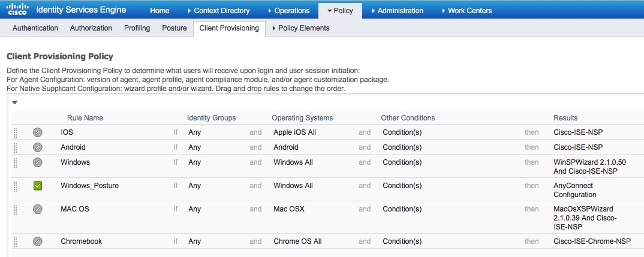Switch to the Authorization tab
The height and width of the screenshot is (257, 644).
point(91,28)
